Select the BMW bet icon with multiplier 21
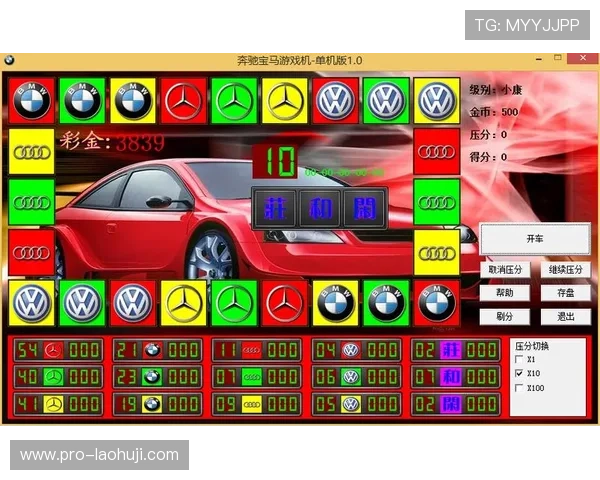The height and width of the screenshot is (480, 600). coord(152,350)
